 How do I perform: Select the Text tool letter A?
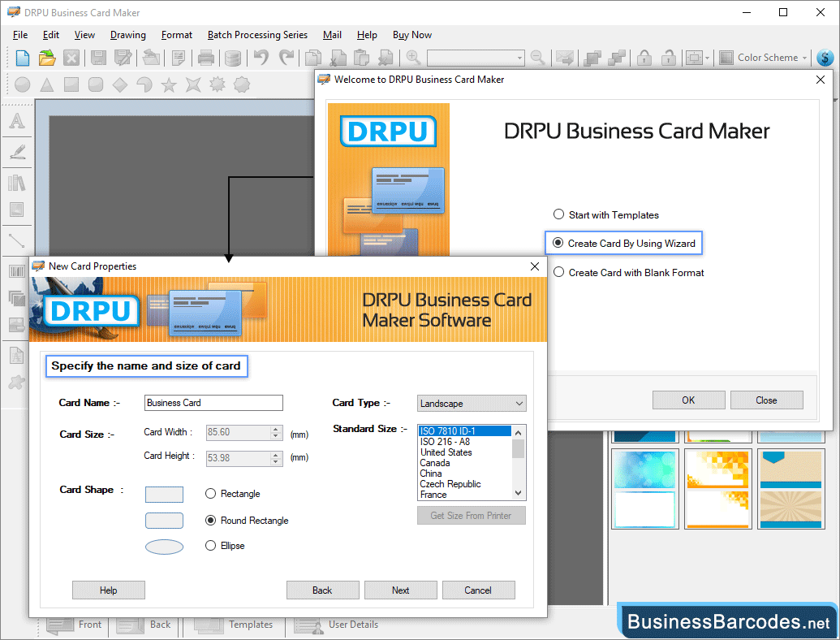click(17, 120)
